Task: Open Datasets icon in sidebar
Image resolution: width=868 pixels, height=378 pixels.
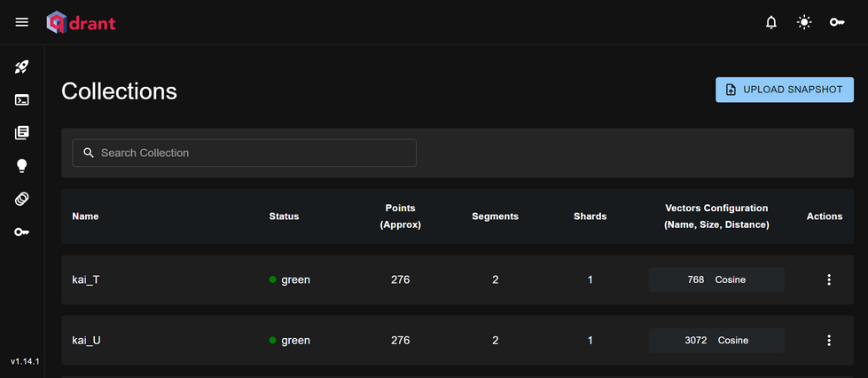Action: coord(21,199)
